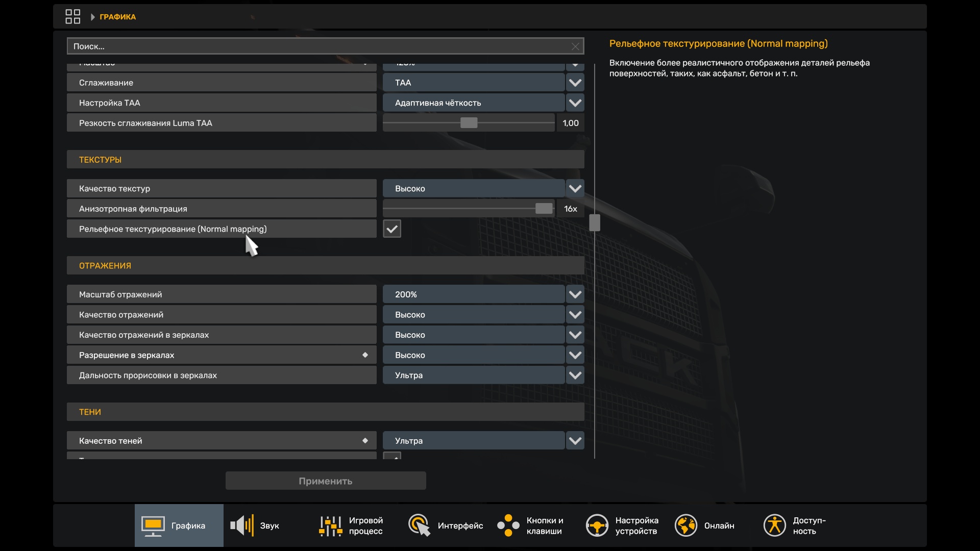Open the Доступность accessibility icon

pos(774,525)
